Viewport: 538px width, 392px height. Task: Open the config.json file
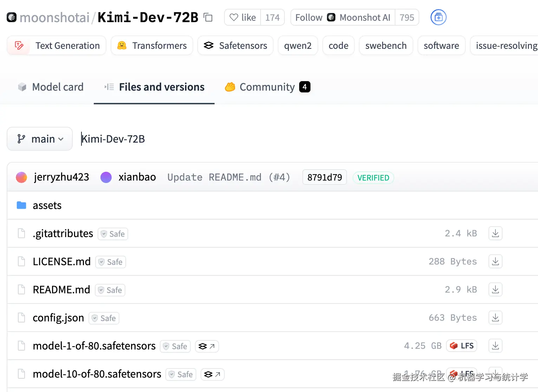(58, 318)
